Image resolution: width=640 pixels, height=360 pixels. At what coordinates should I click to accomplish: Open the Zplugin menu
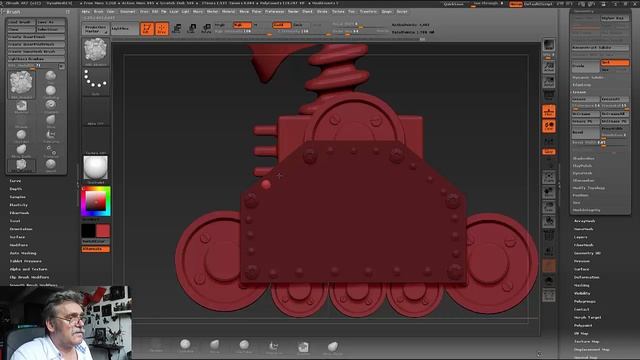click(386, 11)
